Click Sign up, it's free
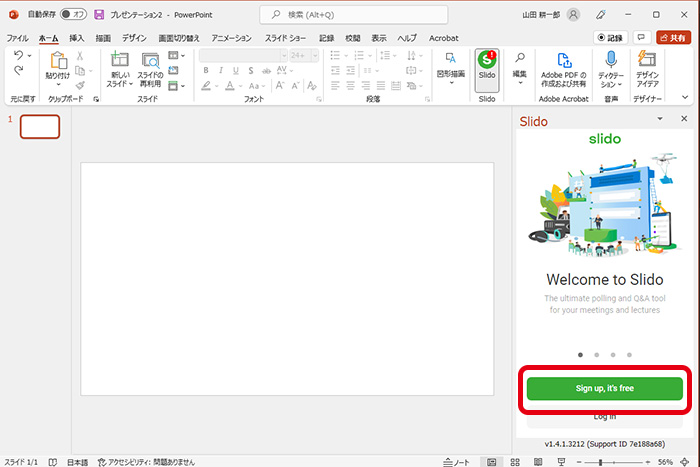The image size is (700, 467). [604, 388]
